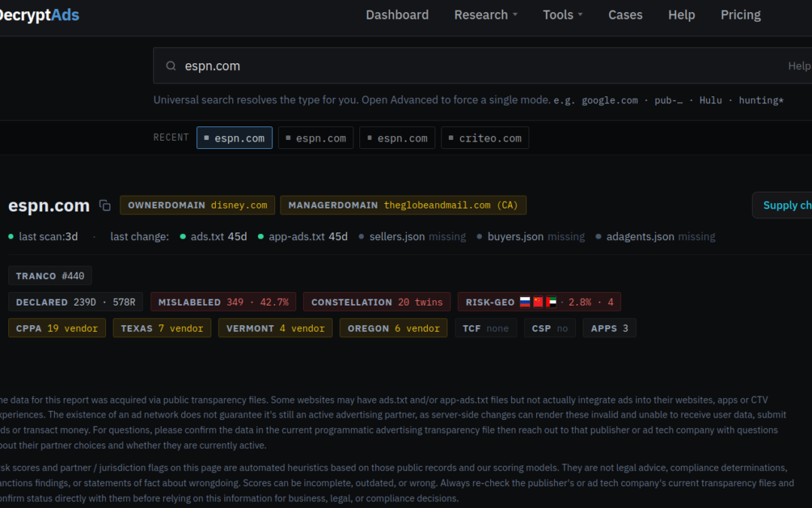
Task: Open the CPPA 19 vendor badge
Action: click(57, 328)
